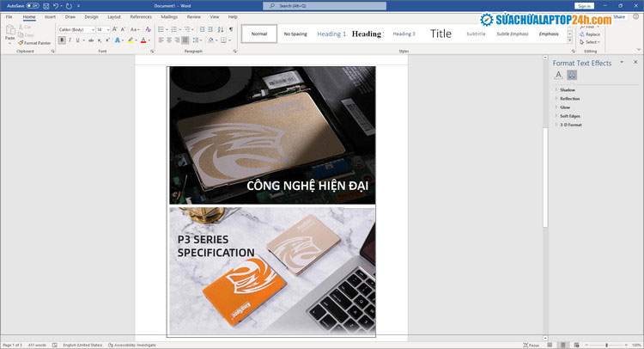Apply the No Spacing style
This screenshot has width=644, height=349.
[295, 34]
